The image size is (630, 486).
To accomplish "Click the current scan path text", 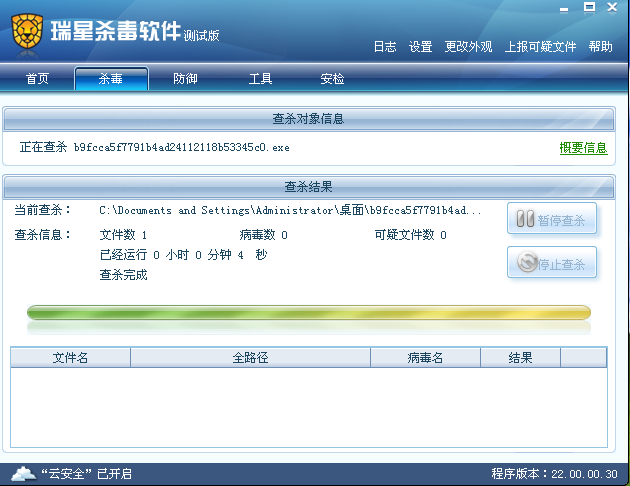I will (290, 210).
